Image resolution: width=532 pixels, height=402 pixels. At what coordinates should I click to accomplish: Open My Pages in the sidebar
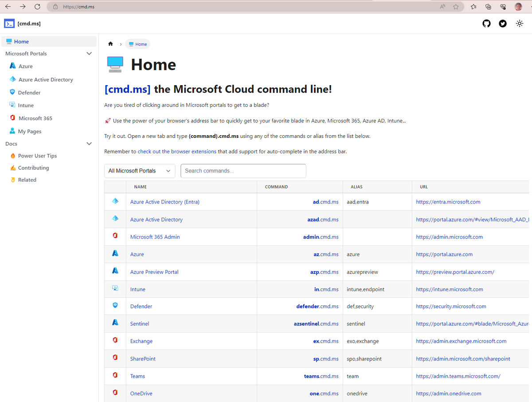(x=30, y=132)
